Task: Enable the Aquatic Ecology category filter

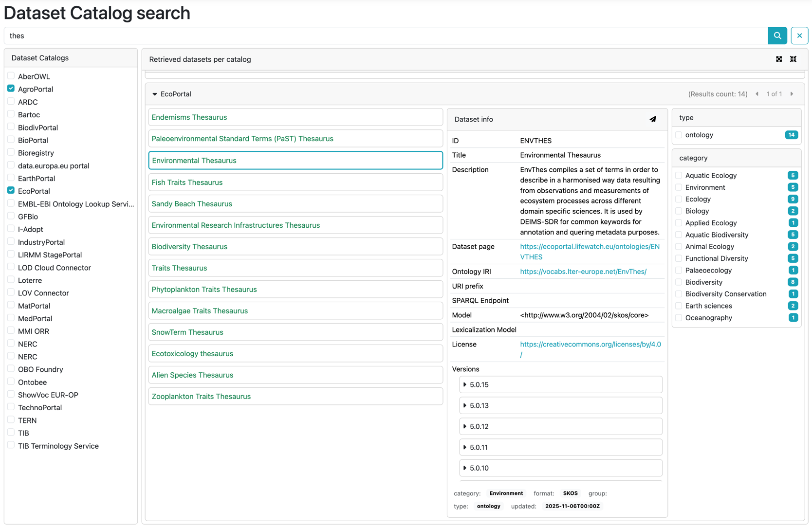Action: tap(679, 175)
